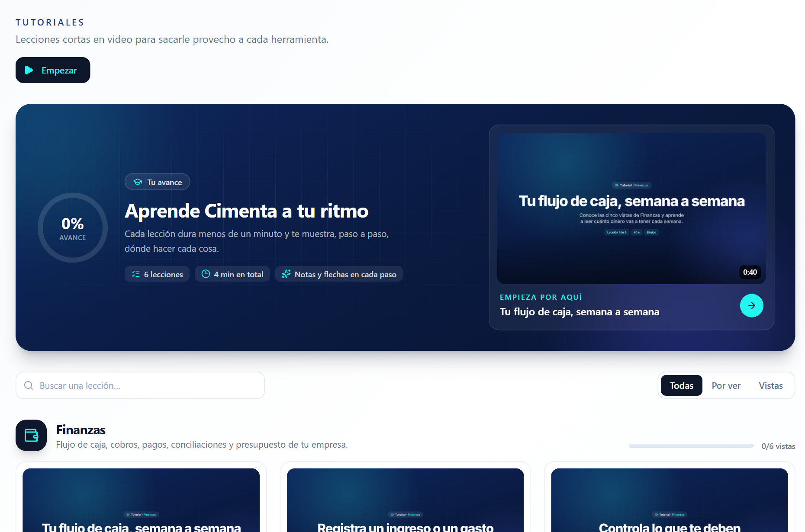
Task: Click the Finanzas wallet icon
Action: [x=31, y=435]
